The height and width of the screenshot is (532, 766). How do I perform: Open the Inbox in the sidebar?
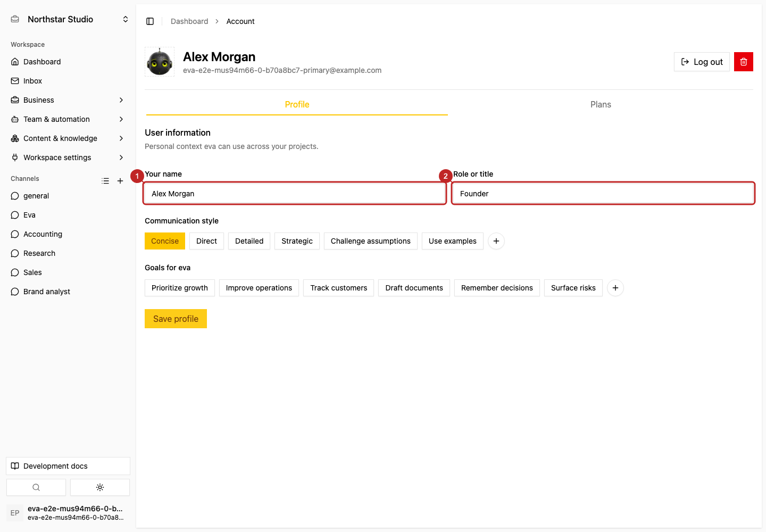pos(68,81)
